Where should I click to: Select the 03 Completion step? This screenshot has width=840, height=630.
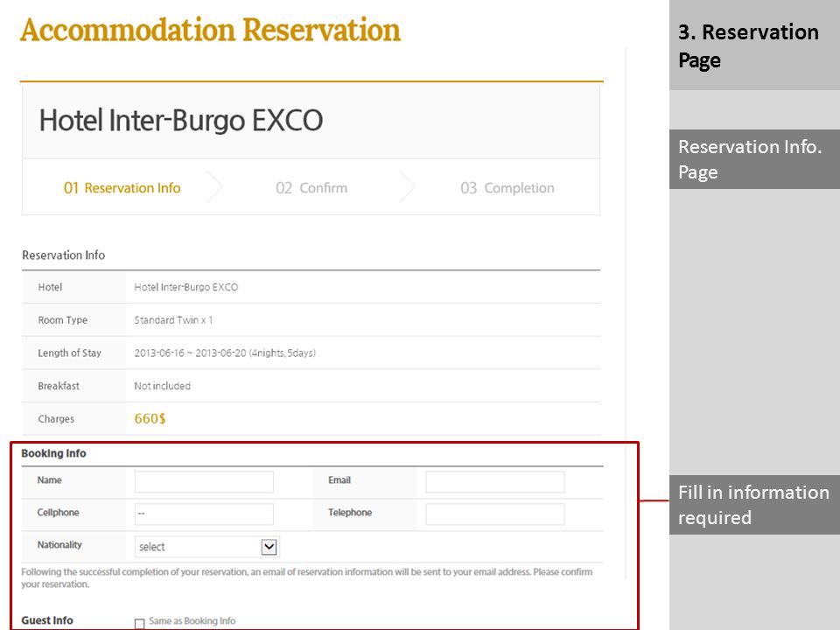click(x=507, y=188)
